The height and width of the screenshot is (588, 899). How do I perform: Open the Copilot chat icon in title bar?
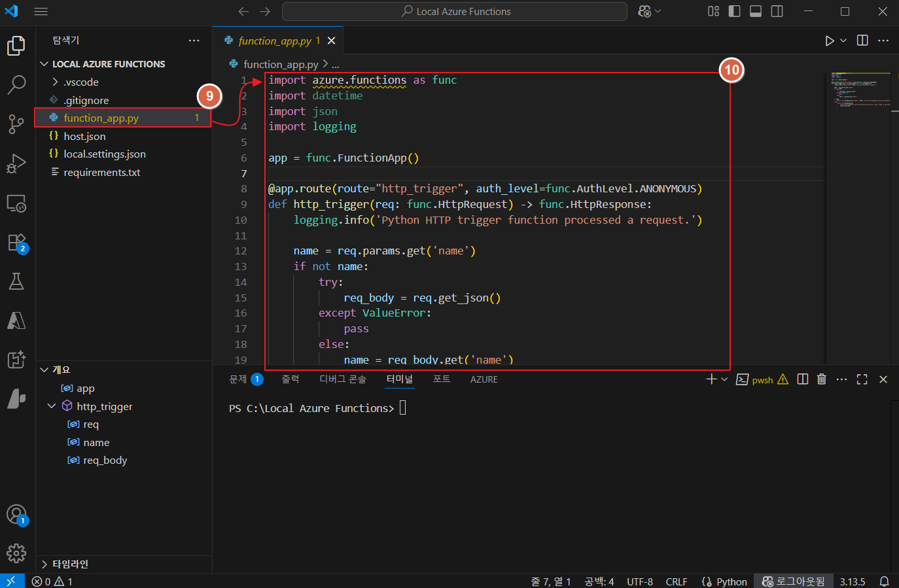tap(644, 11)
